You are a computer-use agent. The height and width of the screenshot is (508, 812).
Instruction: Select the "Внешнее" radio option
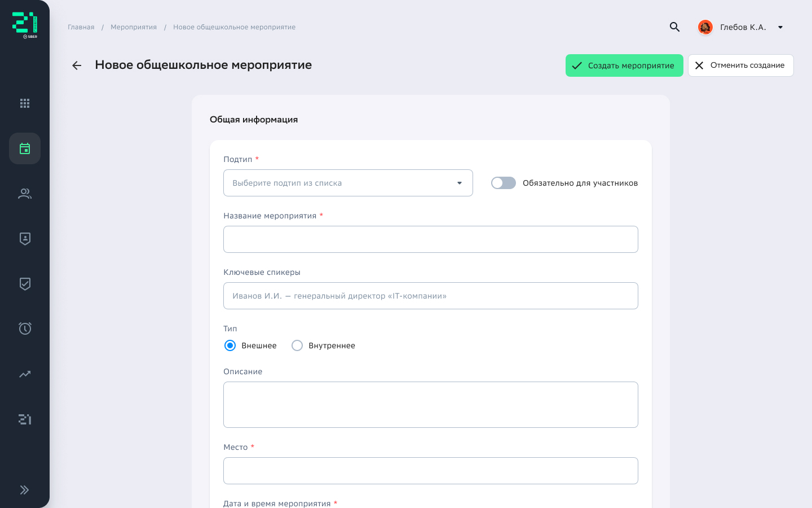(x=230, y=345)
